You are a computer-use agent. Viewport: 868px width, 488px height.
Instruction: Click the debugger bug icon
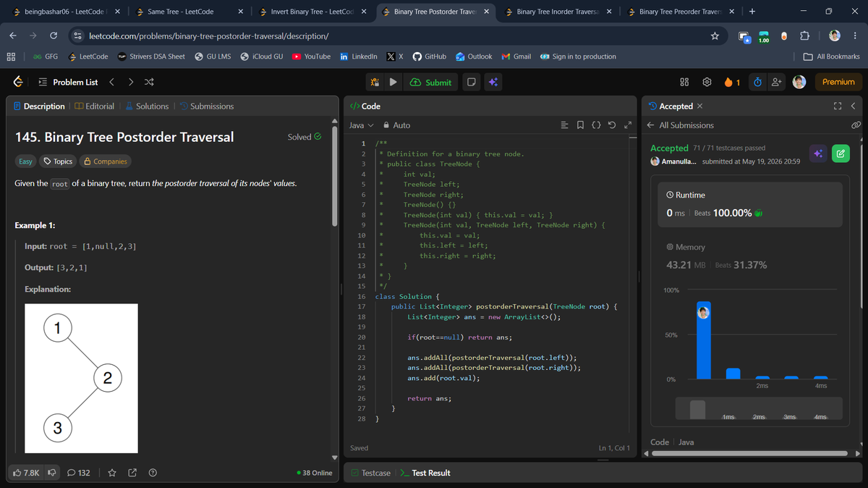[x=375, y=82]
